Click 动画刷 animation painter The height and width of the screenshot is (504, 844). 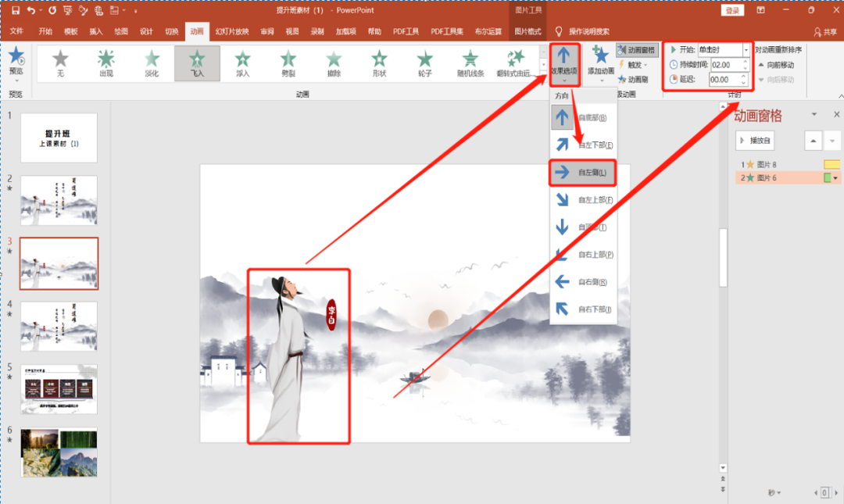pyautogui.click(x=633, y=79)
